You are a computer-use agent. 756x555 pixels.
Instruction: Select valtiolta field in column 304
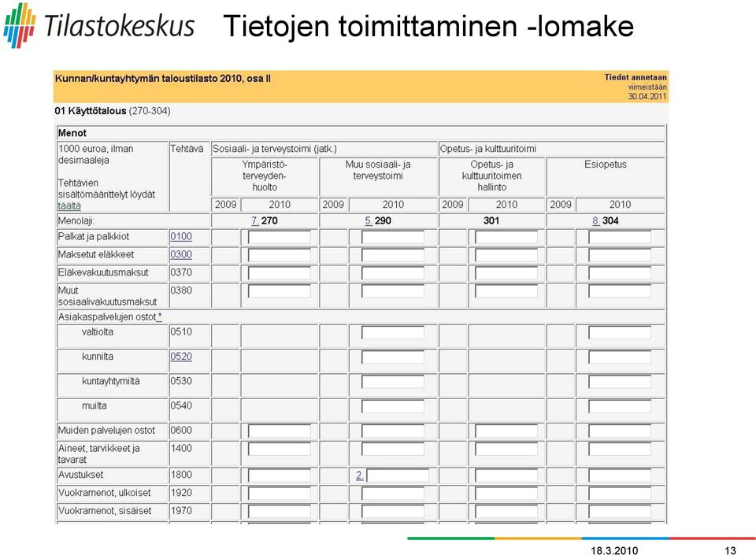click(x=620, y=332)
